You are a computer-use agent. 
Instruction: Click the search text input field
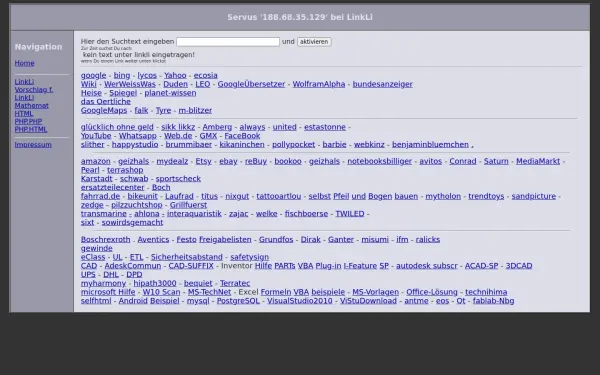tap(228, 42)
